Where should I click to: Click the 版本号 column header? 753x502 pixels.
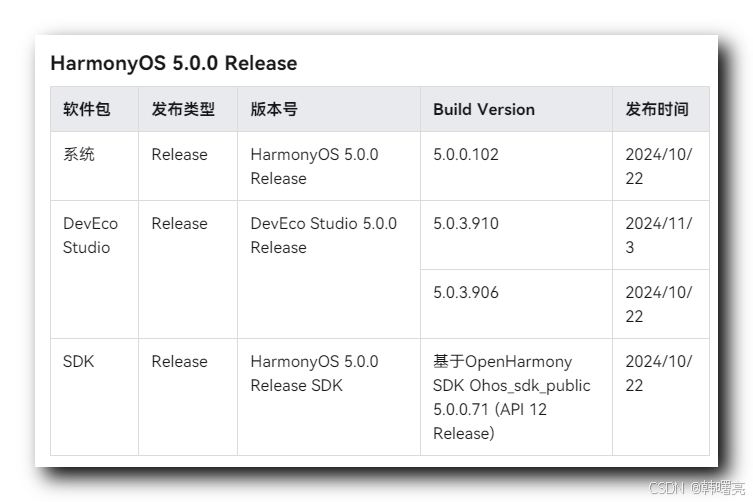coord(274,109)
